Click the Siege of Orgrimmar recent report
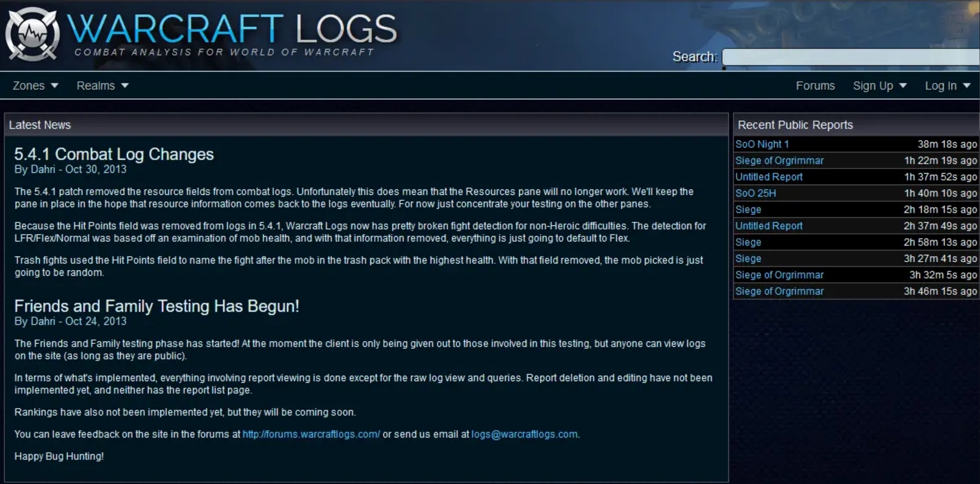Screen dimensions: 980x484 point(779,160)
